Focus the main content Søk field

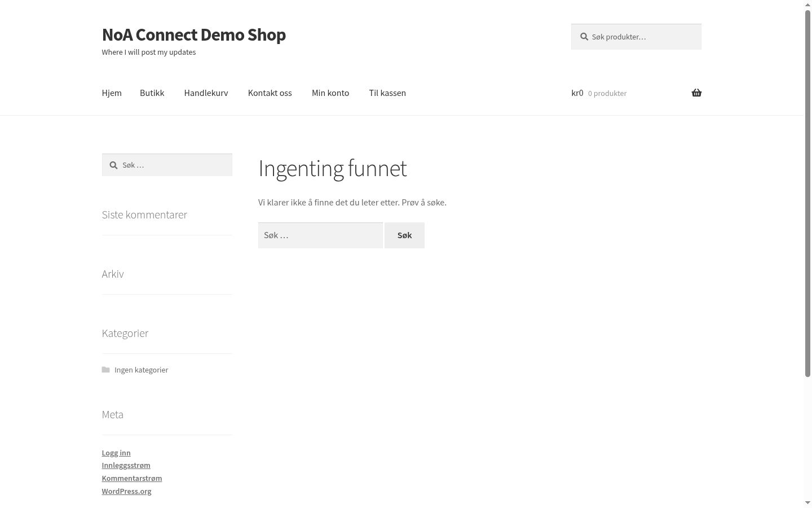pyautogui.click(x=320, y=235)
